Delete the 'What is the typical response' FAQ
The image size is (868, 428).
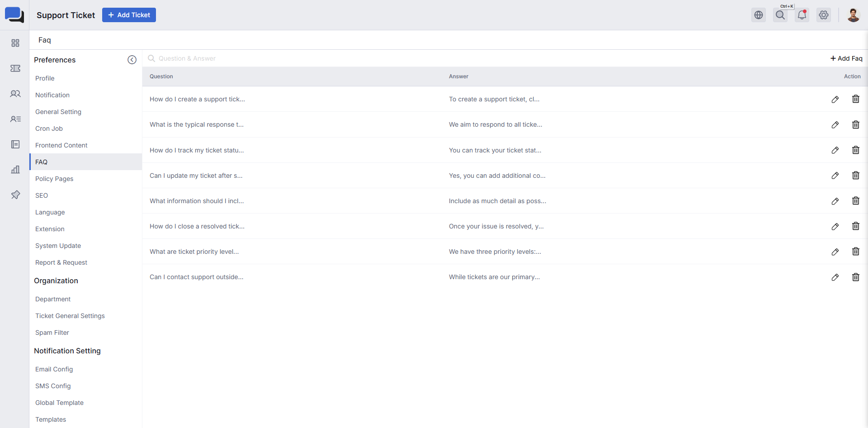pos(856,124)
